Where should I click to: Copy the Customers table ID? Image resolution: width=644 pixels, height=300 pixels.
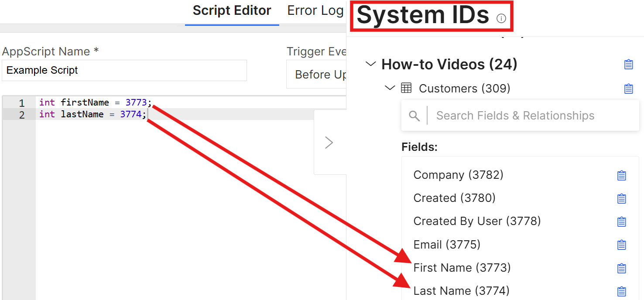[628, 89]
